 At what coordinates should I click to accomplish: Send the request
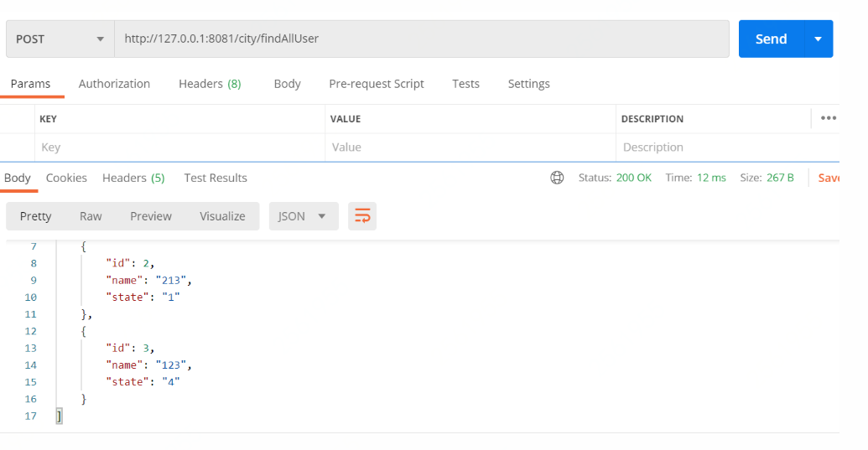[x=771, y=39]
